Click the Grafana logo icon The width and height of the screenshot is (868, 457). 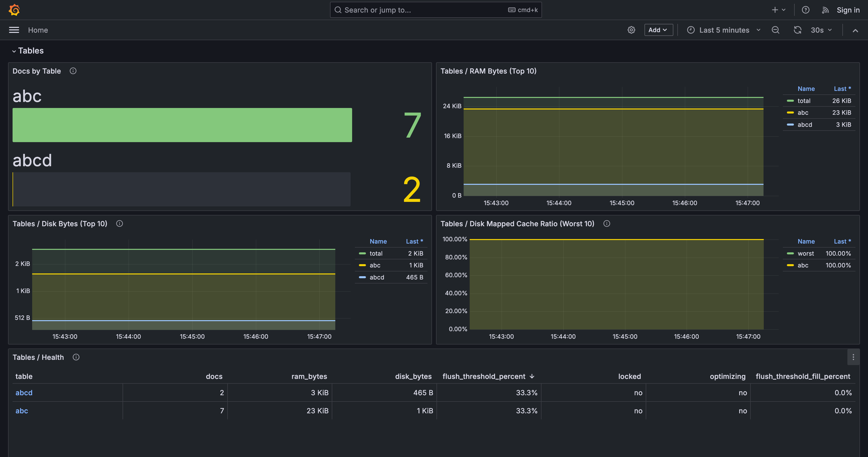click(14, 10)
